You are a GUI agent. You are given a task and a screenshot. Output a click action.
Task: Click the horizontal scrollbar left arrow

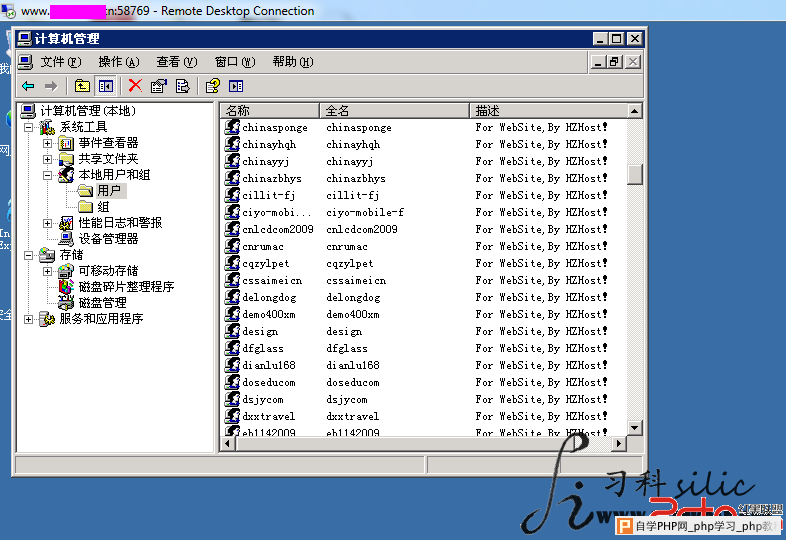click(228, 443)
